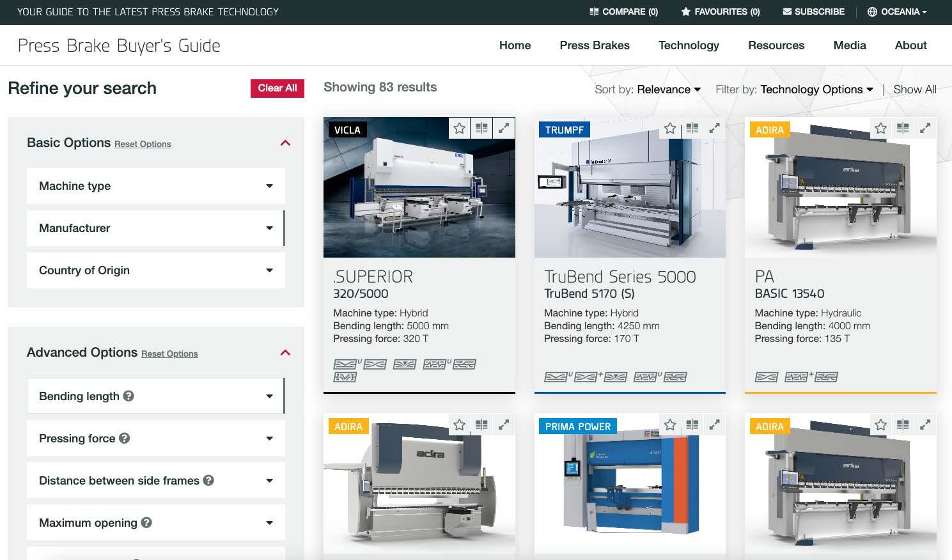Collapse the Basic Options section

tap(286, 143)
